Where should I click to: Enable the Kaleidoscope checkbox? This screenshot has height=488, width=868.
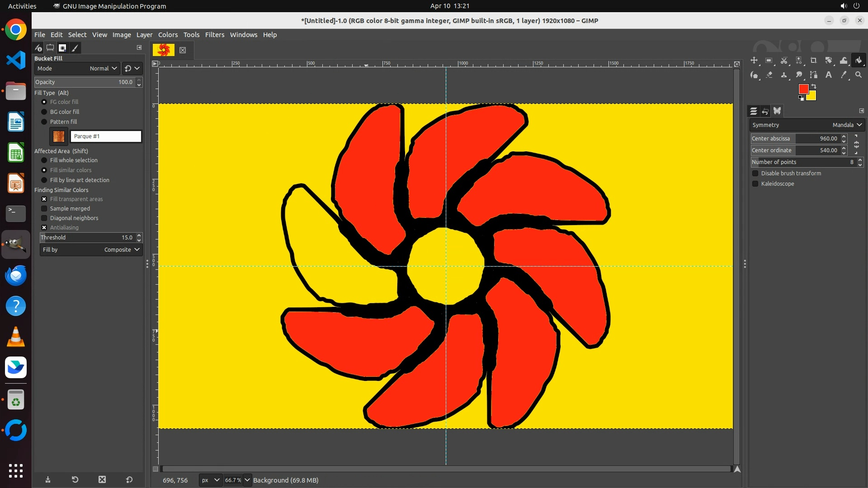click(755, 184)
